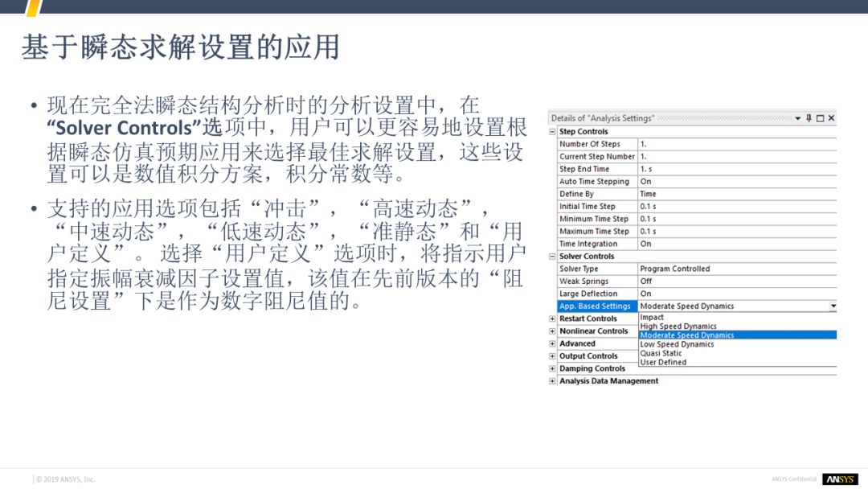Collapse the Solver Controls section
Viewport: 868px width, 489px height.
pos(552,257)
